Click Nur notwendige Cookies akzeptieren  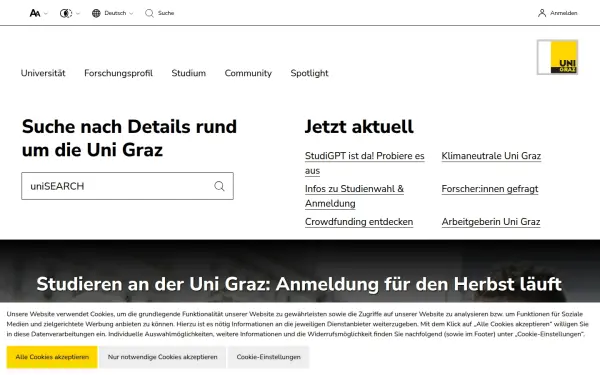[x=163, y=357]
